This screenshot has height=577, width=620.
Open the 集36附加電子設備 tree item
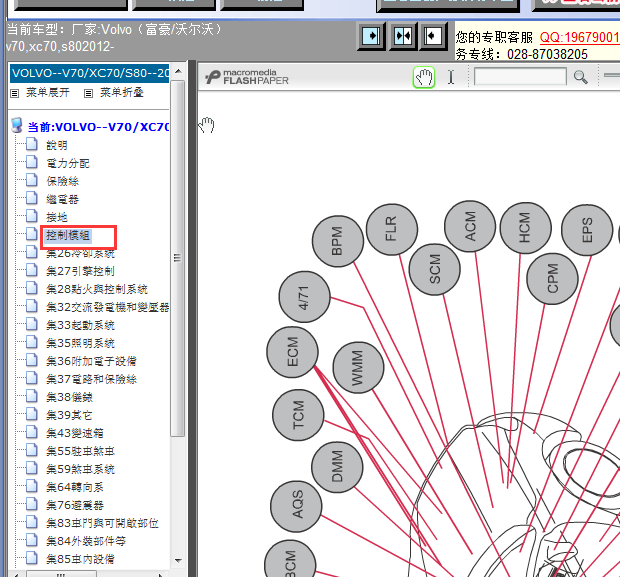[x=91, y=361]
